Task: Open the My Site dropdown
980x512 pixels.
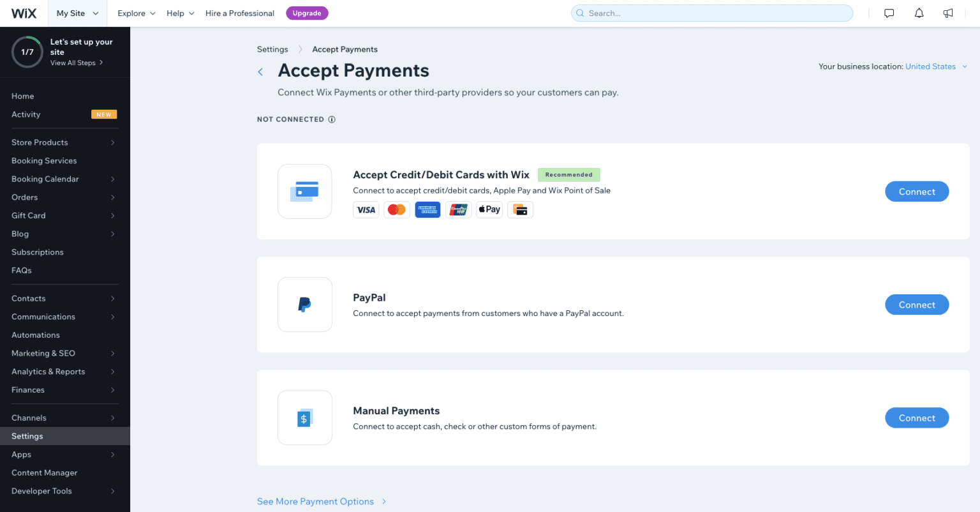Action: click(77, 13)
